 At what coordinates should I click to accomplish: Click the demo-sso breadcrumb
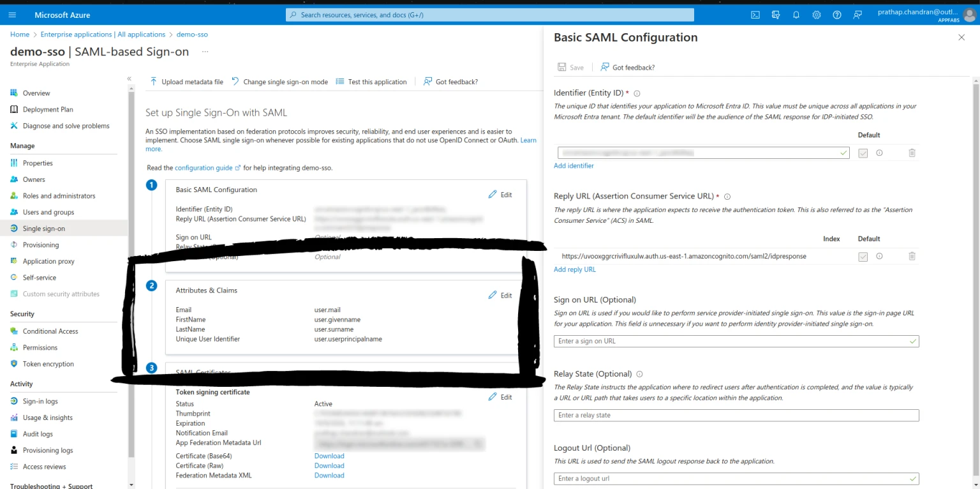(x=192, y=34)
